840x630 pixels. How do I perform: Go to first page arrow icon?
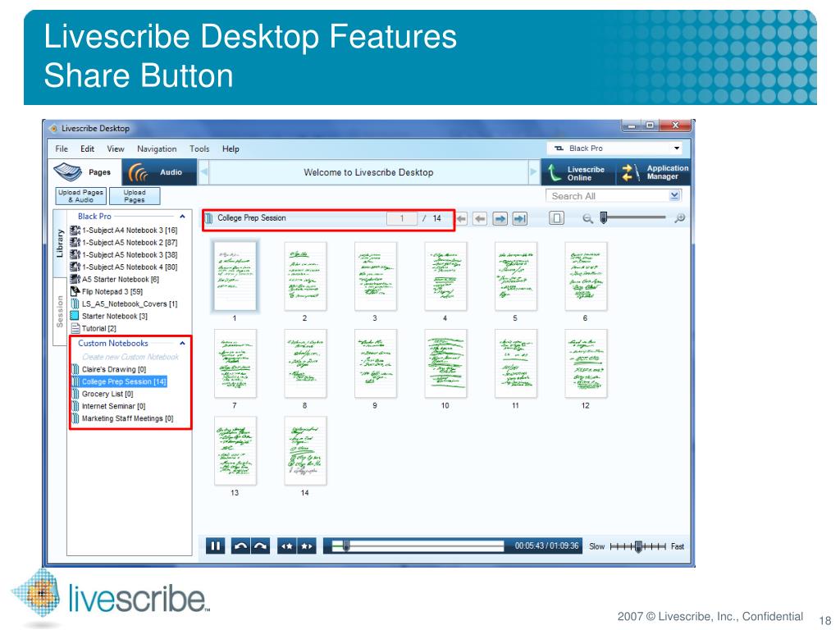pyautogui.click(x=461, y=218)
